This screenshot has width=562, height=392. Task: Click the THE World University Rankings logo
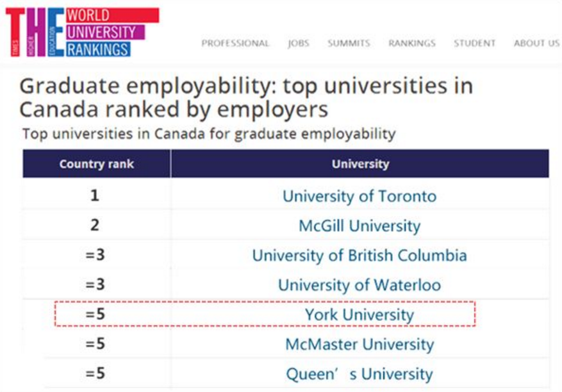81,32
